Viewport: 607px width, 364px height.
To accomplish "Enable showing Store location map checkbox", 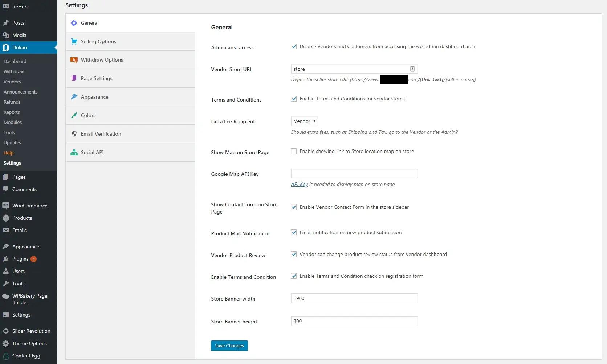I will [x=294, y=151].
